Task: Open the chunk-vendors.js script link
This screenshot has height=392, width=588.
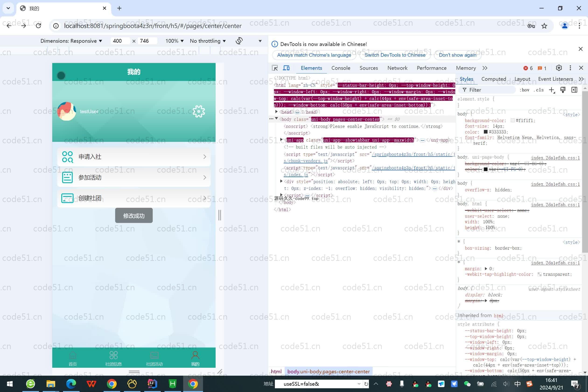Action: click(x=305, y=161)
